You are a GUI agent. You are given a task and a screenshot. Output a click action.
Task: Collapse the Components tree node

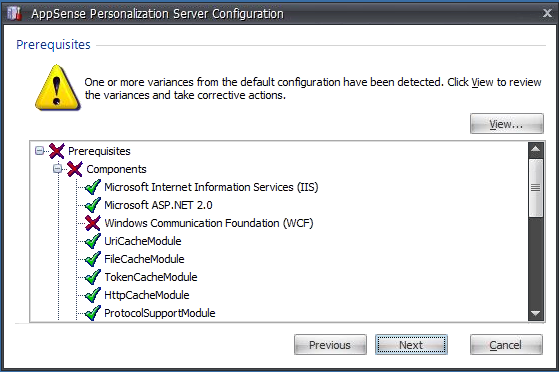(57, 169)
